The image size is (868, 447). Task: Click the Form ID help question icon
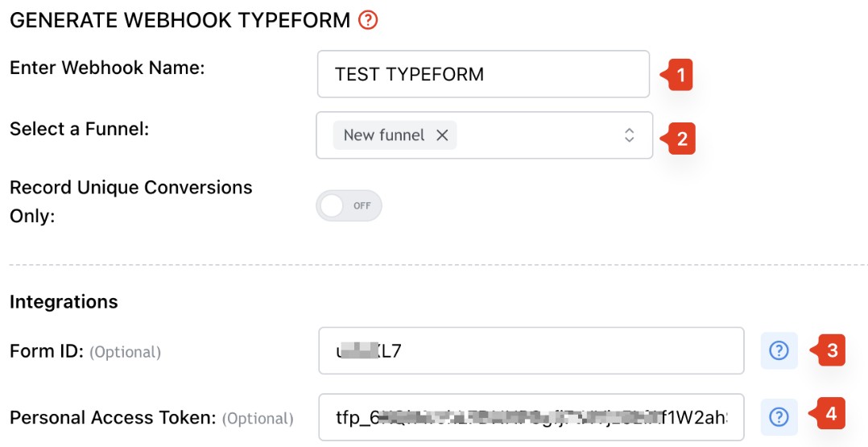pos(779,350)
